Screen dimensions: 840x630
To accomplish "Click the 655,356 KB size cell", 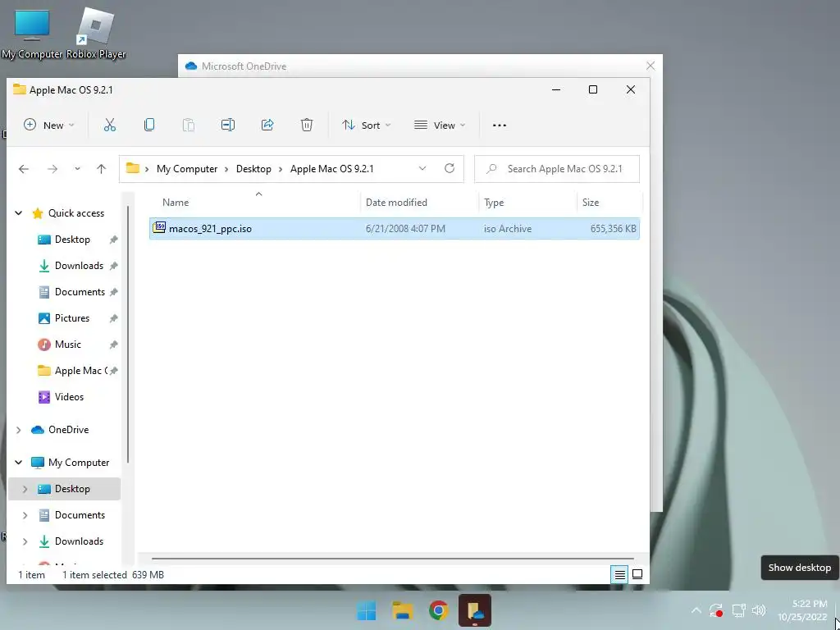I will [613, 229].
